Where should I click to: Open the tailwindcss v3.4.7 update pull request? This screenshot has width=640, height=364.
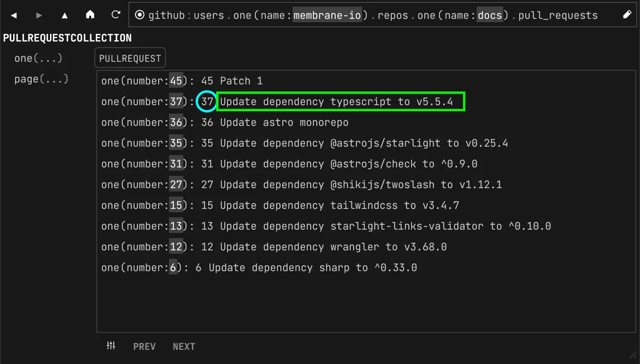(x=339, y=206)
